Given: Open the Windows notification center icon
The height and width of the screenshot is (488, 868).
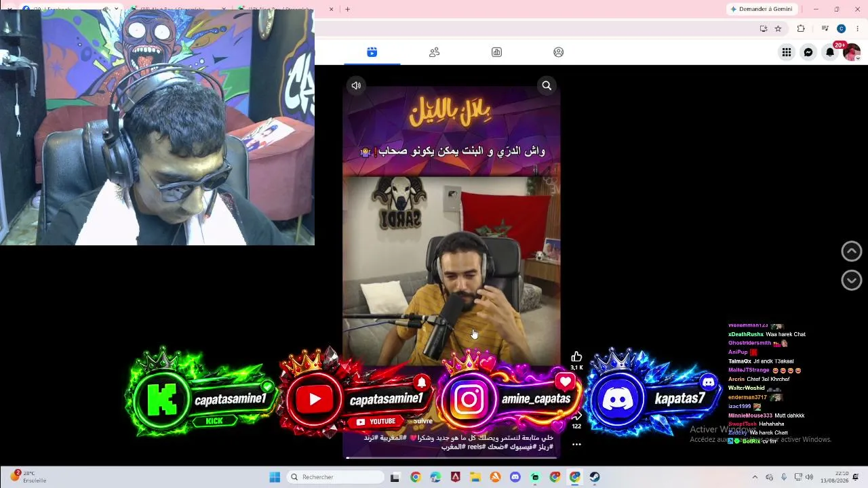Looking at the screenshot, I should coord(856,477).
